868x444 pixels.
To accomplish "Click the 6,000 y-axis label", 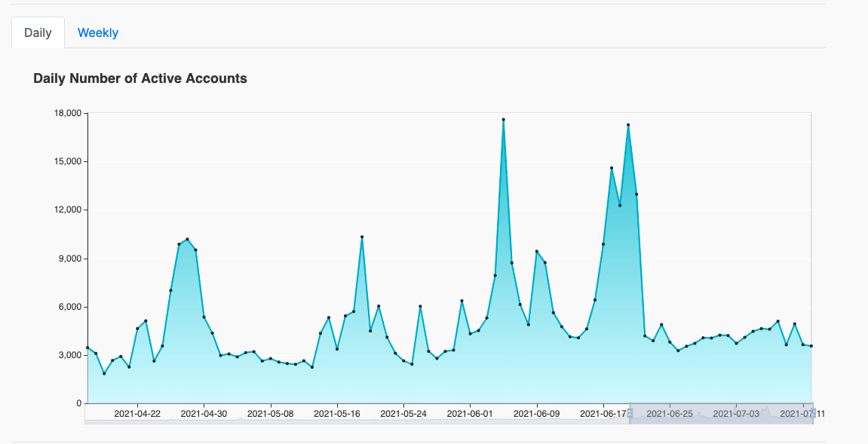I will pos(69,307).
